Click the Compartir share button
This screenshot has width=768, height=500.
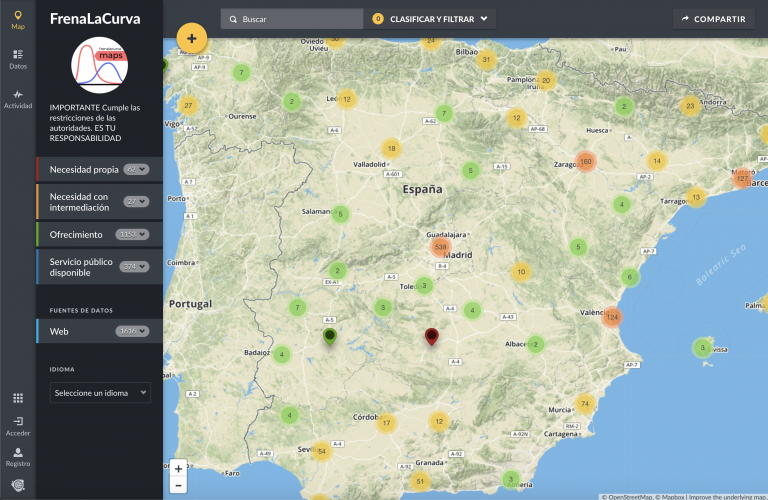point(712,18)
